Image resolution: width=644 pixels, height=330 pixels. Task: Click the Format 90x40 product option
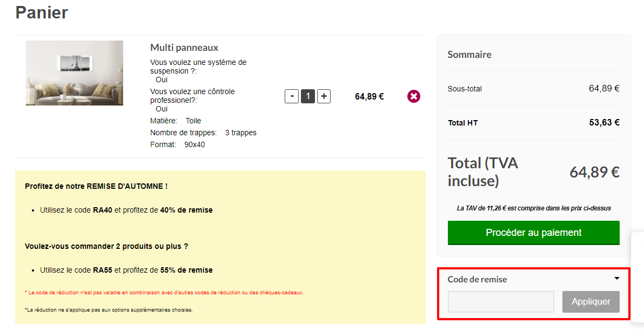tap(177, 145)
